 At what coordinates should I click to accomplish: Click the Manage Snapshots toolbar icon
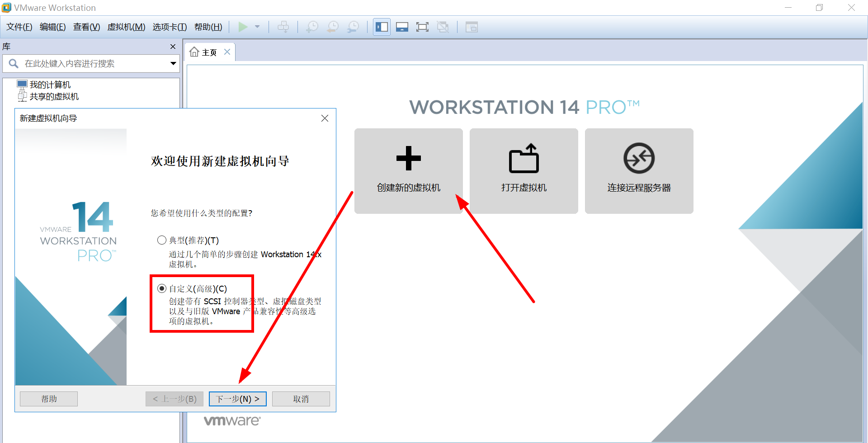(x=353, y=27)
